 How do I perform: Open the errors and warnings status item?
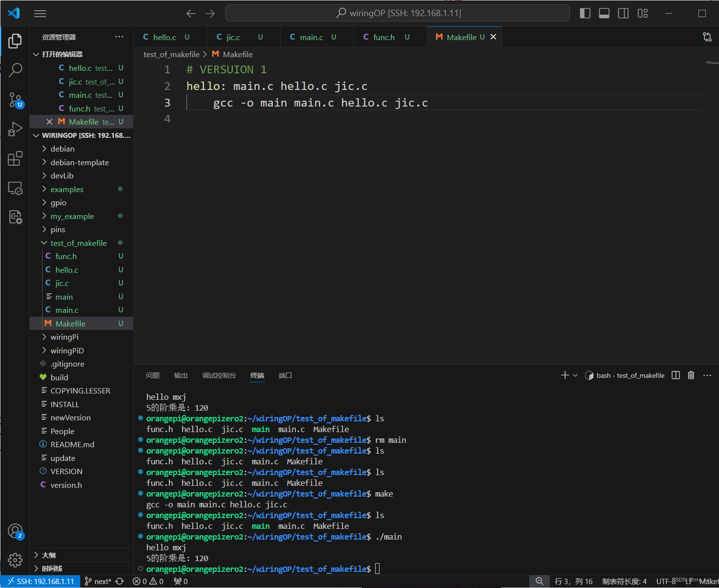pos(148,582)
